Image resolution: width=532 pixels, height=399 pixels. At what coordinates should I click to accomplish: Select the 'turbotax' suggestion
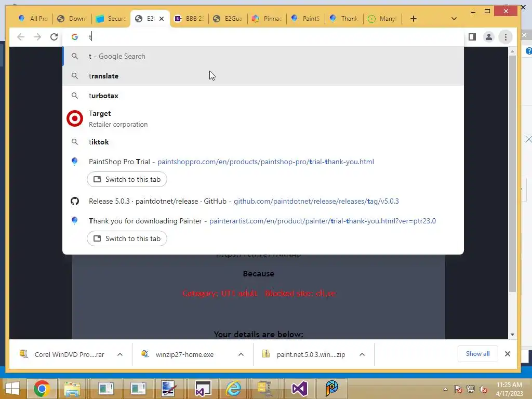[263, 96]
